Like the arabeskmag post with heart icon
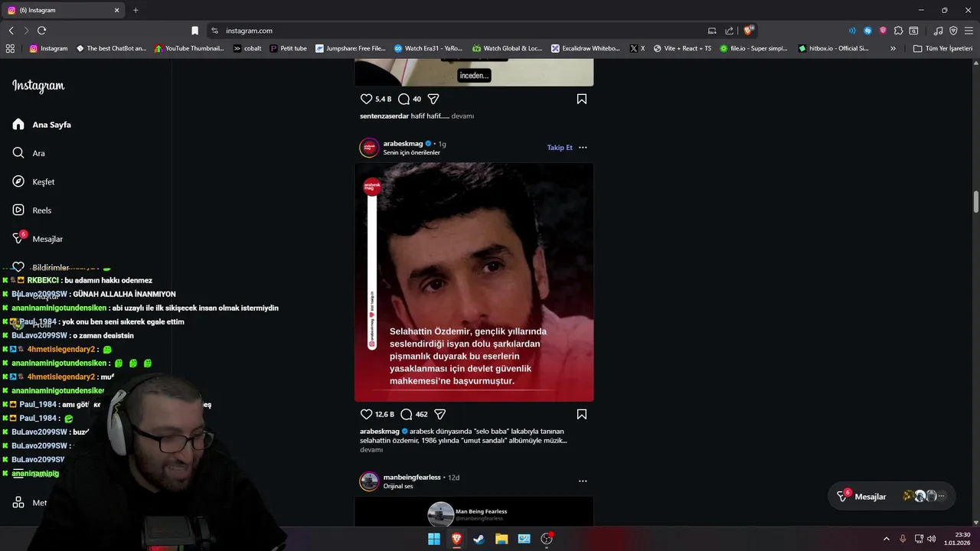 click(366, 414)
